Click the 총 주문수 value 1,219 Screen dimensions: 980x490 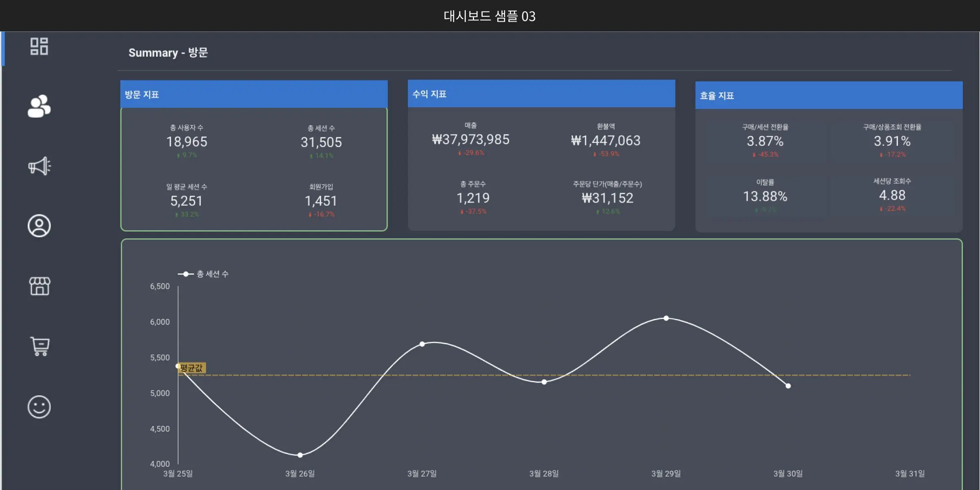[473, 198]
